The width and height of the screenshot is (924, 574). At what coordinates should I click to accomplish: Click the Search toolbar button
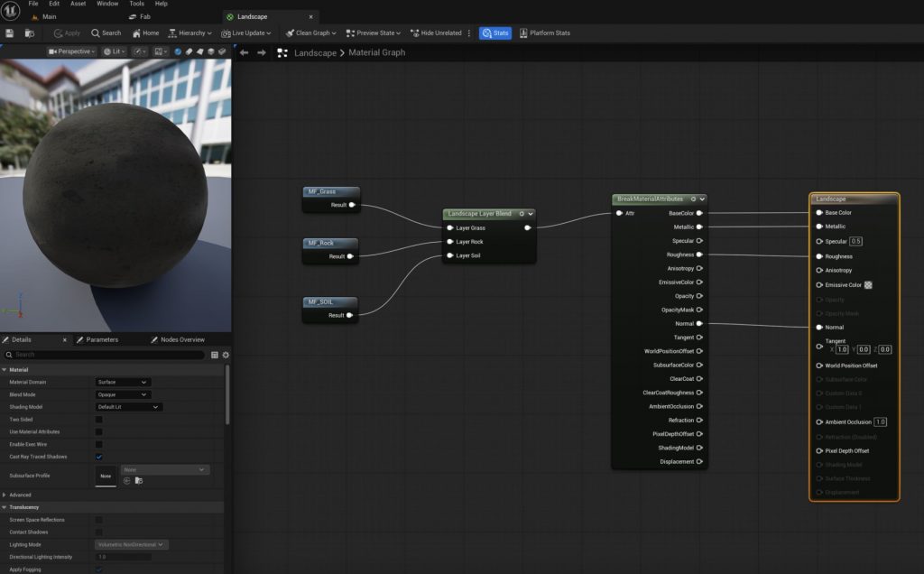106,33
